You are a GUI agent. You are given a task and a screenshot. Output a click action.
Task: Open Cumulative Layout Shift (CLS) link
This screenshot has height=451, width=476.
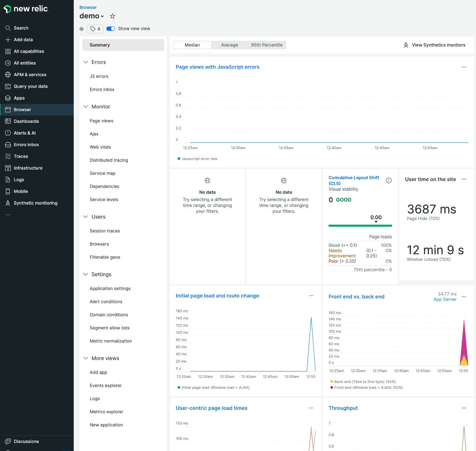(354, 180)
